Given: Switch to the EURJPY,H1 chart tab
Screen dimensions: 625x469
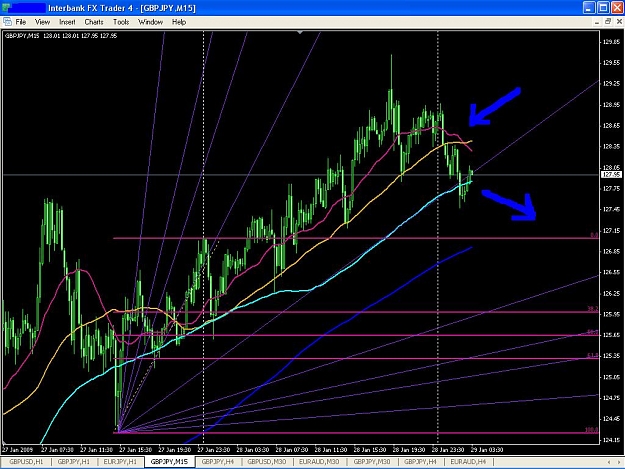Looking at the screenshot, I should click(x=120, y=462).
